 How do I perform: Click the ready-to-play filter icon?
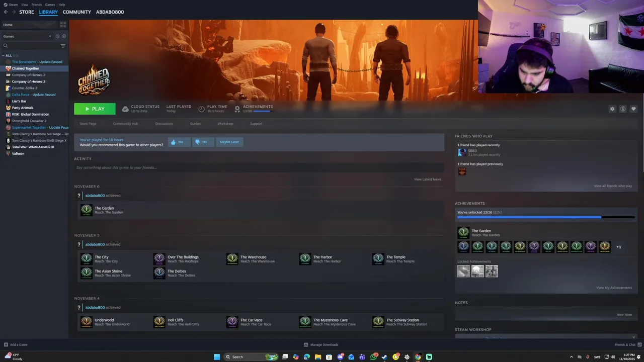coord(63,36)
